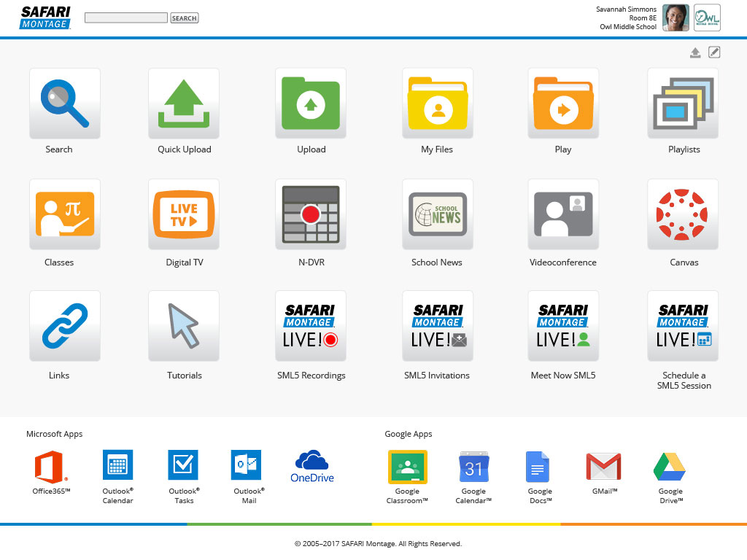Image resolution: width=747 pixels, height=560 pixels.
Task: Click the Room 8E text
Action: 643,18
